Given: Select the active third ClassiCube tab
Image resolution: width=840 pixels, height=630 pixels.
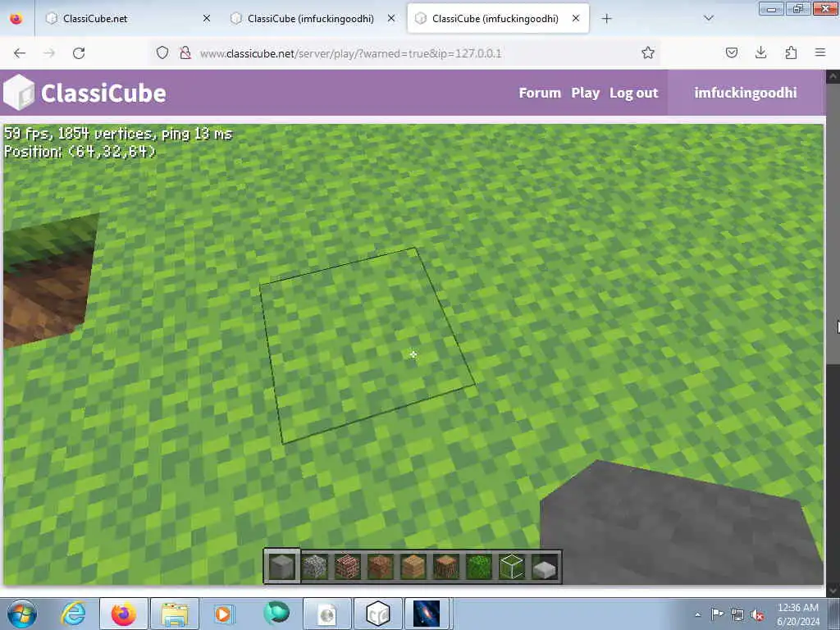Looking at the screenshot, I should point(498,19).
